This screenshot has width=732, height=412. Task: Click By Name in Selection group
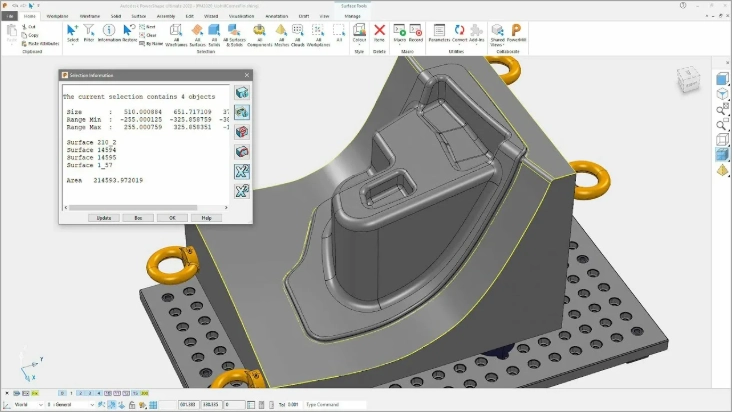click(151, 43)
